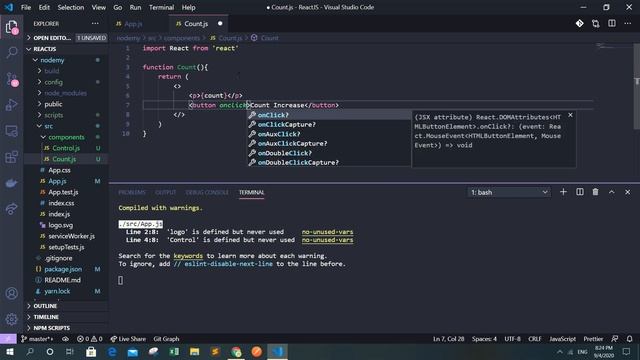Expand the NPM Scripts section
Image resolution: width=640 pixels, height=360 pixels.
coord(66,328)
